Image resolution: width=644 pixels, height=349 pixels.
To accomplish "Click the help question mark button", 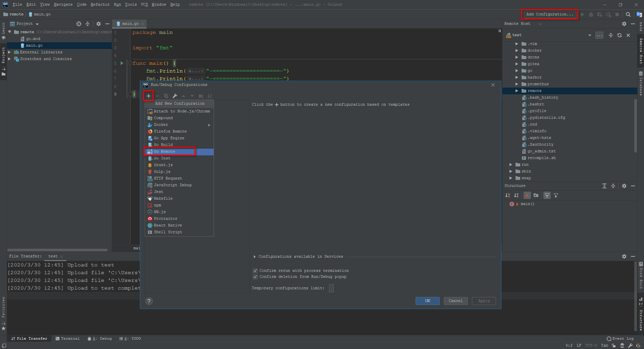I will [149, 301].
